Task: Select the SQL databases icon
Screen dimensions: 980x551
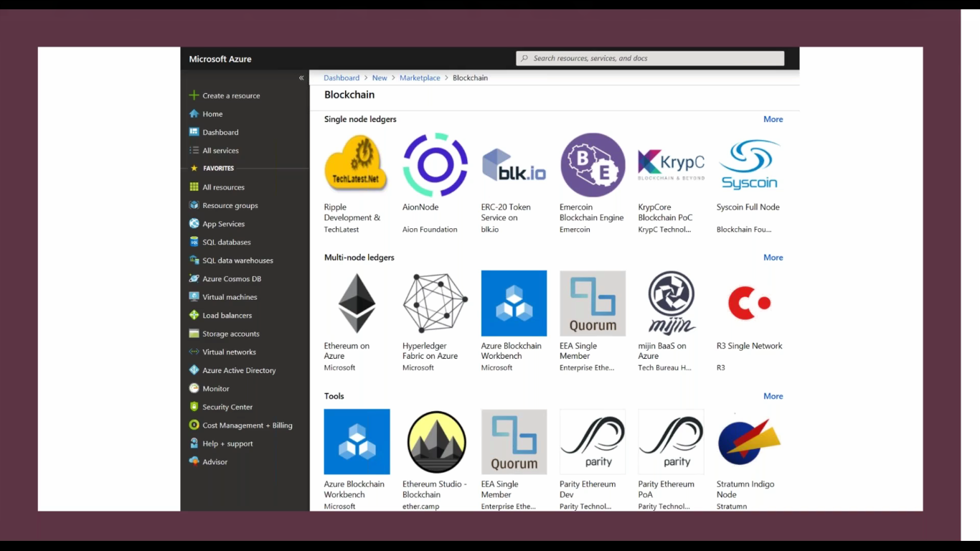Action: 194,242
